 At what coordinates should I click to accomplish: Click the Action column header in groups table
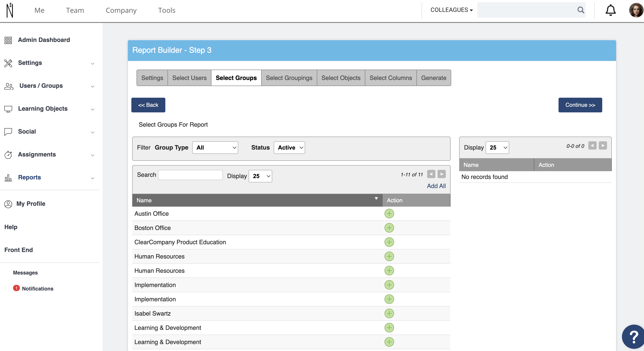click(416, 200)
